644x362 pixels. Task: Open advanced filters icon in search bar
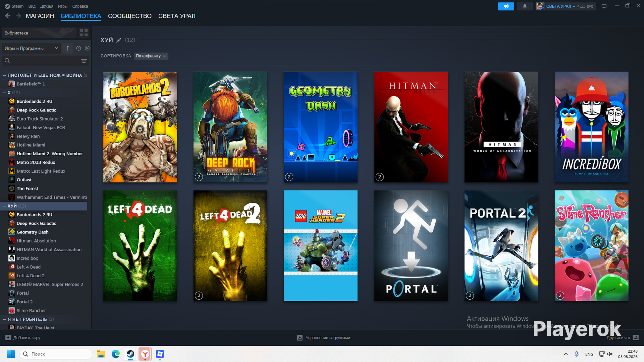coord(84,61)
